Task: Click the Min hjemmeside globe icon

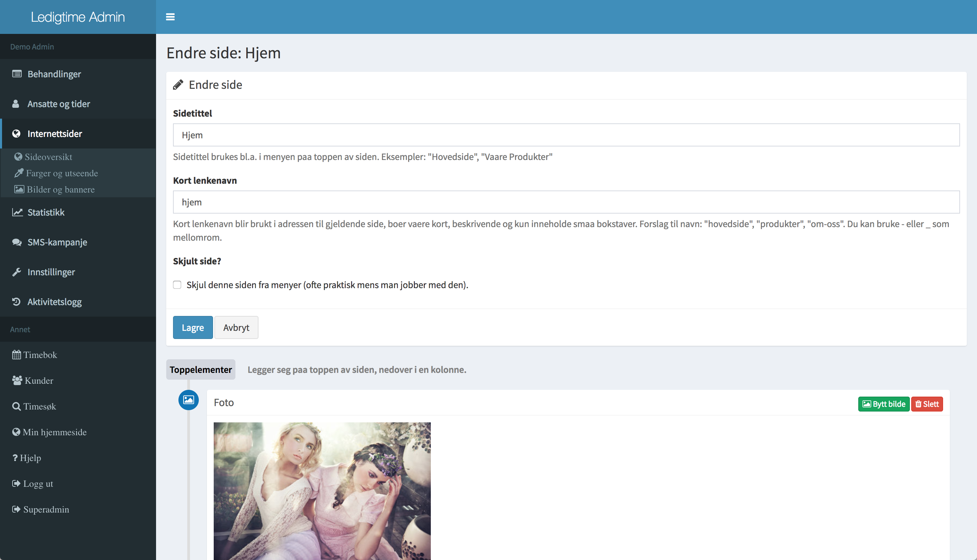Action: click(x=16, y=432)
